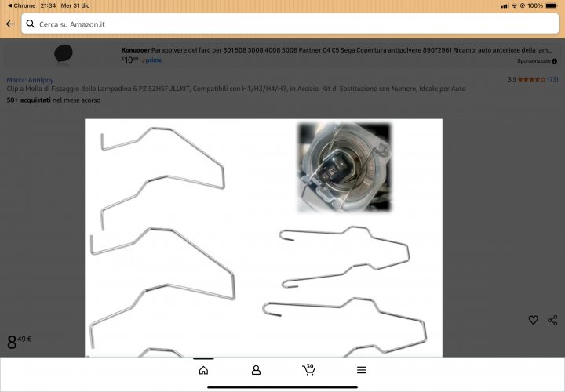Click the 3,5 star rating

point(526,79)
